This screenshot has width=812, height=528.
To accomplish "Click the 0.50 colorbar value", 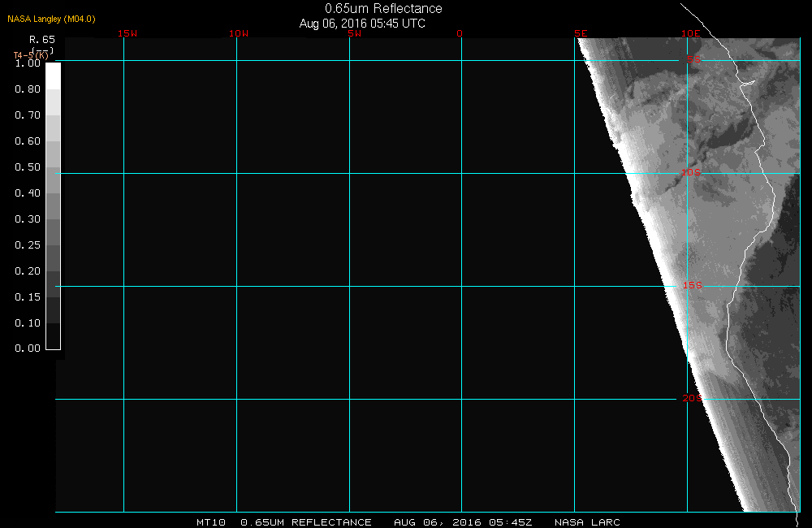I will tap(28, 167).
